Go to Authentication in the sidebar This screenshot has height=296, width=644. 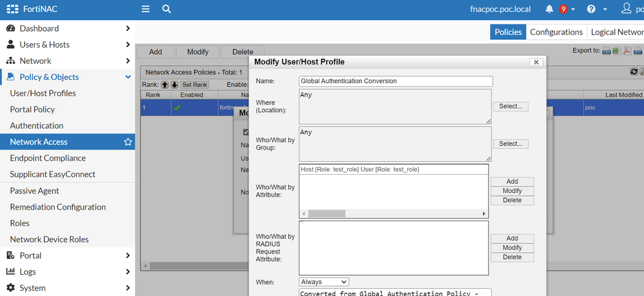(x=37, y=126)
